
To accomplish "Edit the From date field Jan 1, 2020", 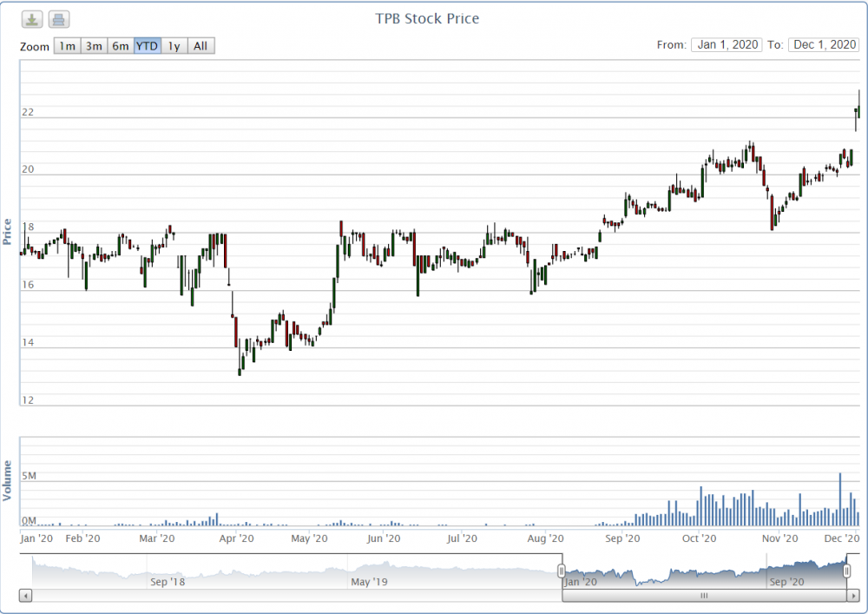I will (727, 45).
